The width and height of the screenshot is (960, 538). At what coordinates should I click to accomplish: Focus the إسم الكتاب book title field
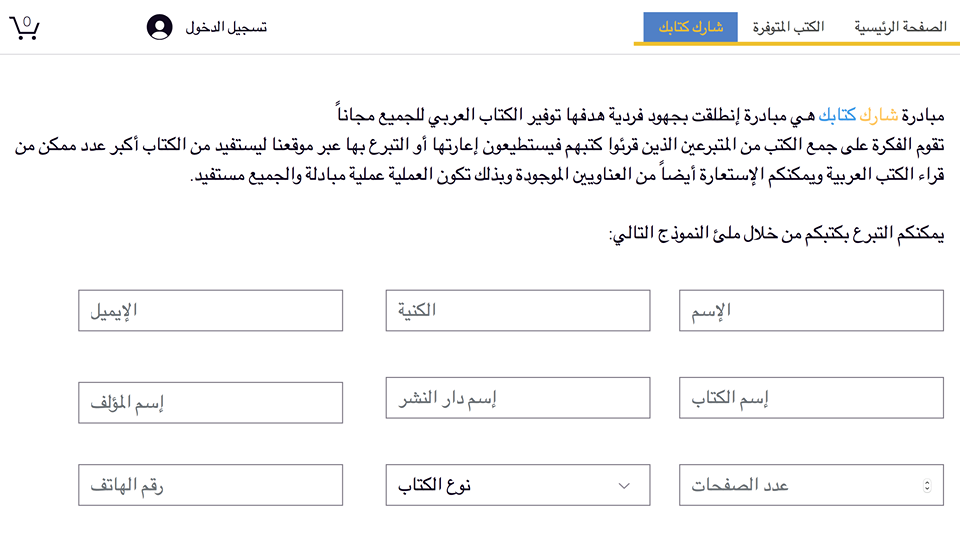point(811,398)
